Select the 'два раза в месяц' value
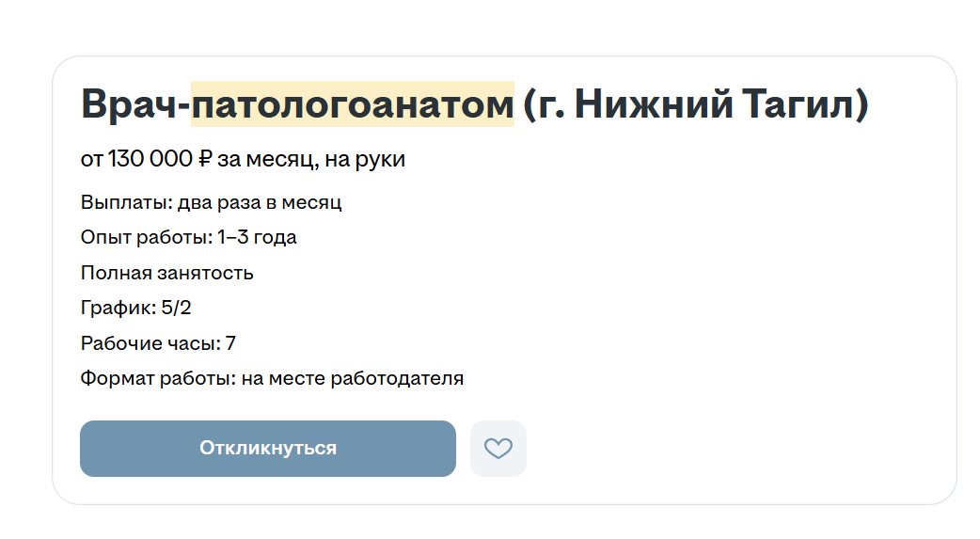 [x=260, y=202]
